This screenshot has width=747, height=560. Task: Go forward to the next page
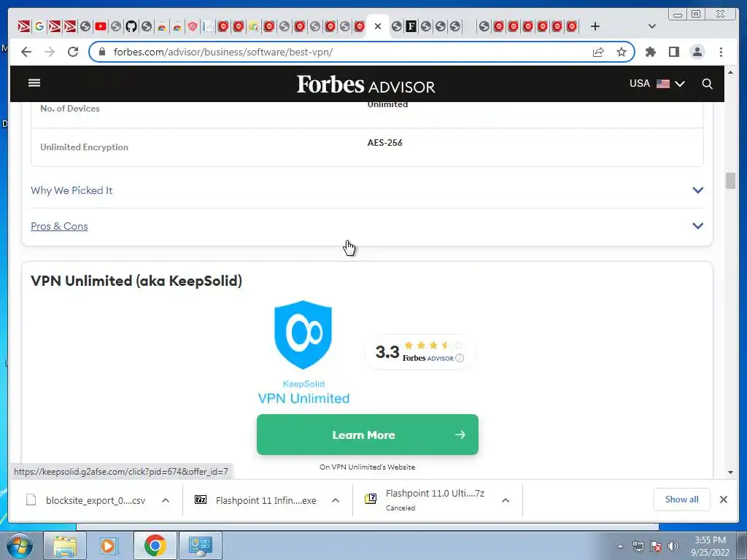coord(50,52)
